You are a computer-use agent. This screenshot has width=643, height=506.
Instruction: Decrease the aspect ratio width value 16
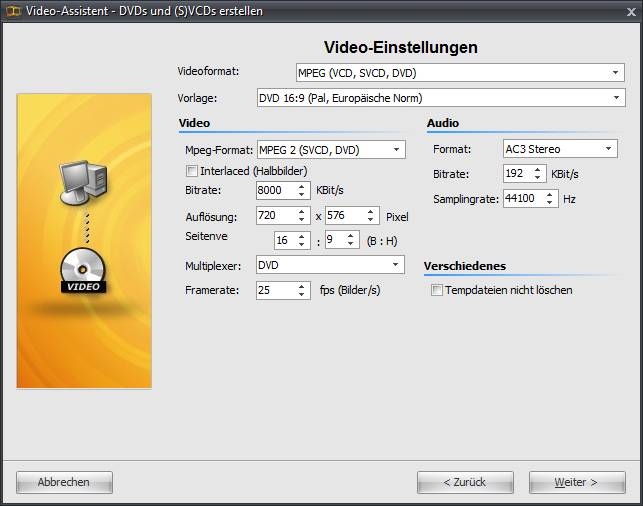[x=302, y=244]
